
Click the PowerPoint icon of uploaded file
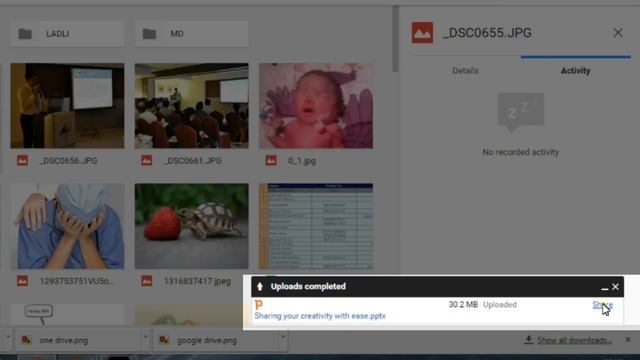(258, 304)
